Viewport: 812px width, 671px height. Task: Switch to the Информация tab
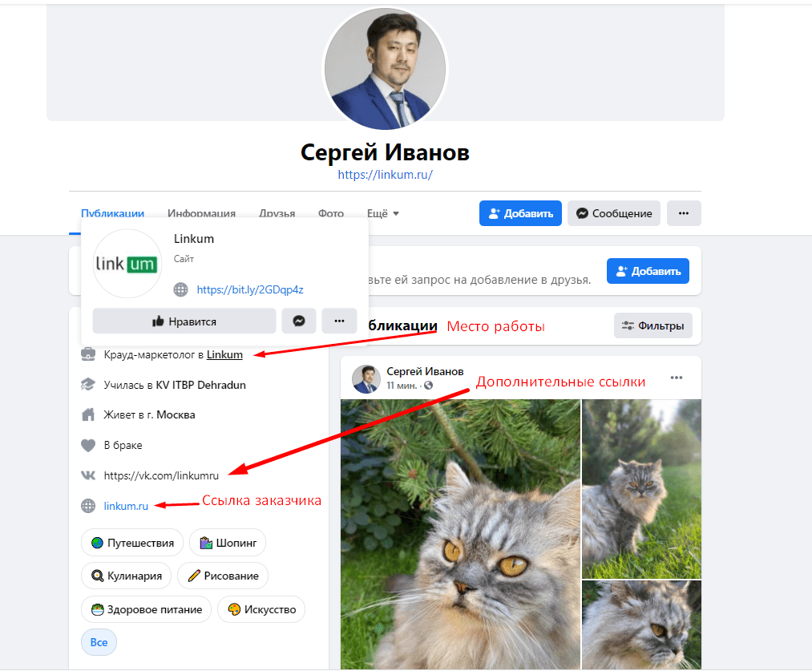(x=201, y=212)
